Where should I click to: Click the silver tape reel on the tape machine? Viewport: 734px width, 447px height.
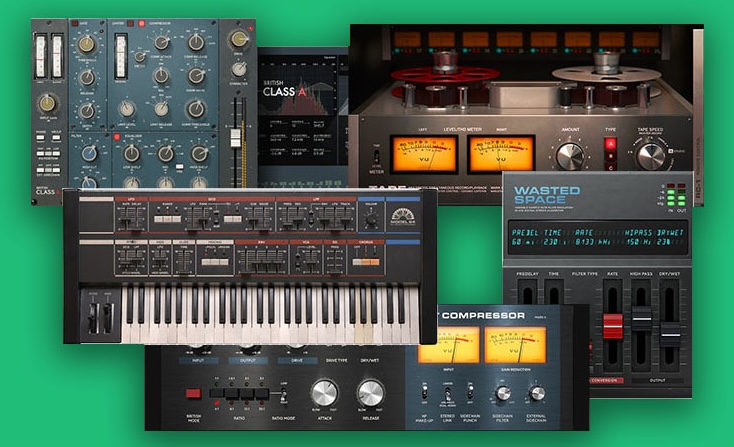coord(608,74)
